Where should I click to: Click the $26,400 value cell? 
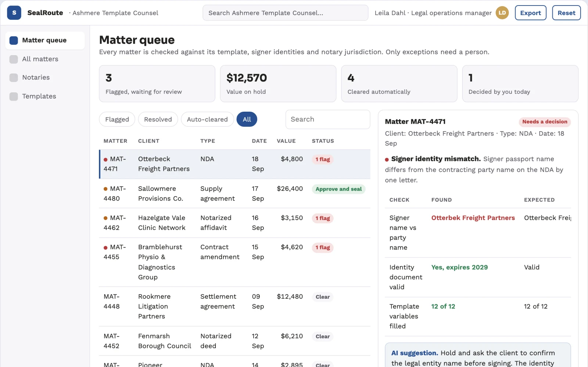290,189
